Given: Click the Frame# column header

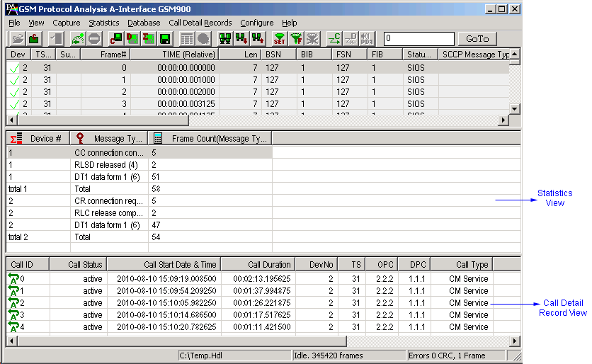Looking at the screenshot, I should click(106, 55).
